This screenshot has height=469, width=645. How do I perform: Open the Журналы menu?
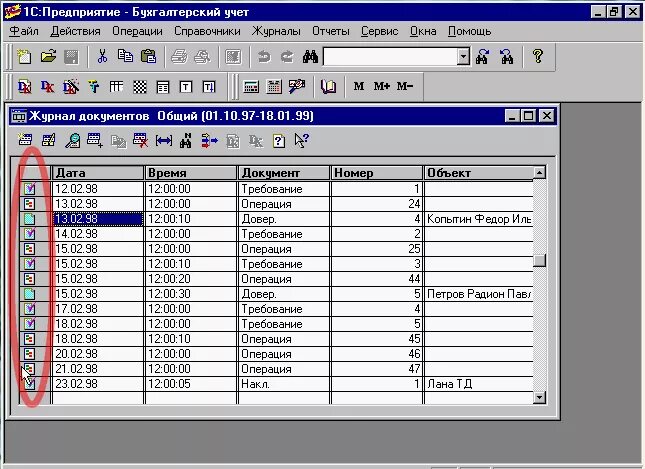point(276,31)
